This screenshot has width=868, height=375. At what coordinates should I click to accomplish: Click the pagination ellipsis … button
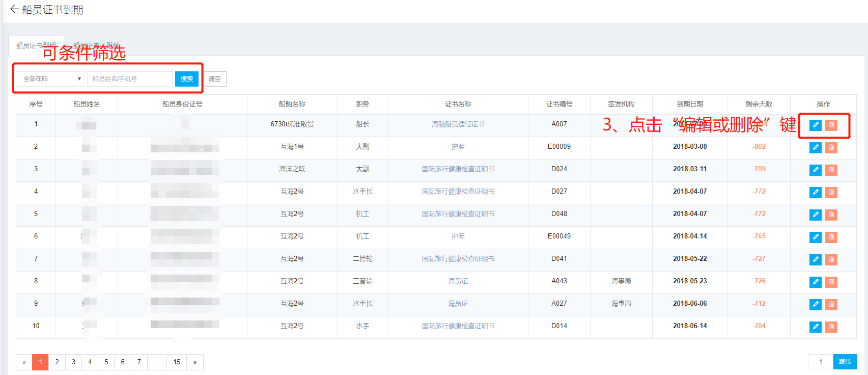click(157, 362)
